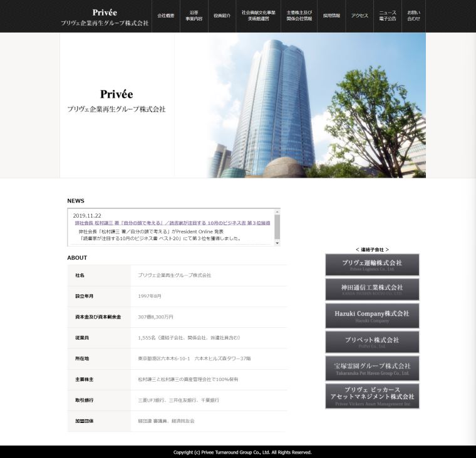
Task: Go to 沿革 事業内容 page
Action: click(x=194, y=16)
